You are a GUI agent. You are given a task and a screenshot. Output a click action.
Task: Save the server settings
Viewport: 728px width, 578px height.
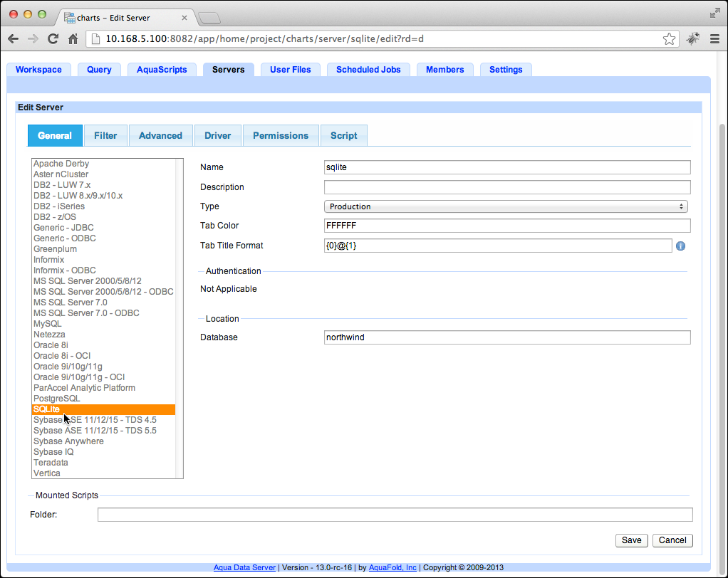pos(631,540)
